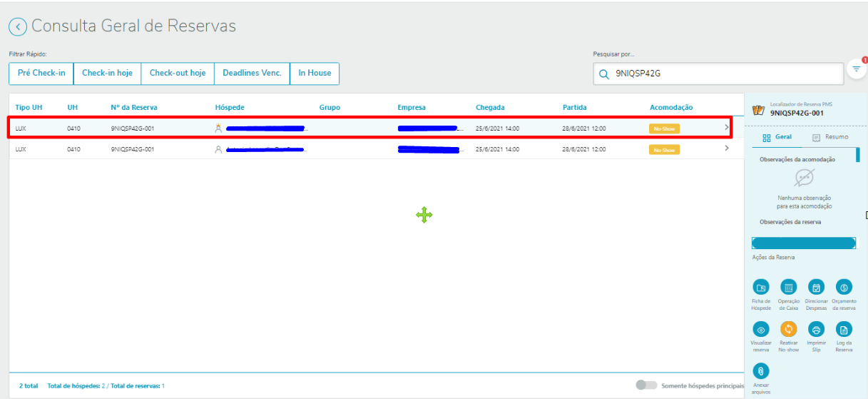
Task: Open Direcionar Despesas action
Action: point(817,288)
